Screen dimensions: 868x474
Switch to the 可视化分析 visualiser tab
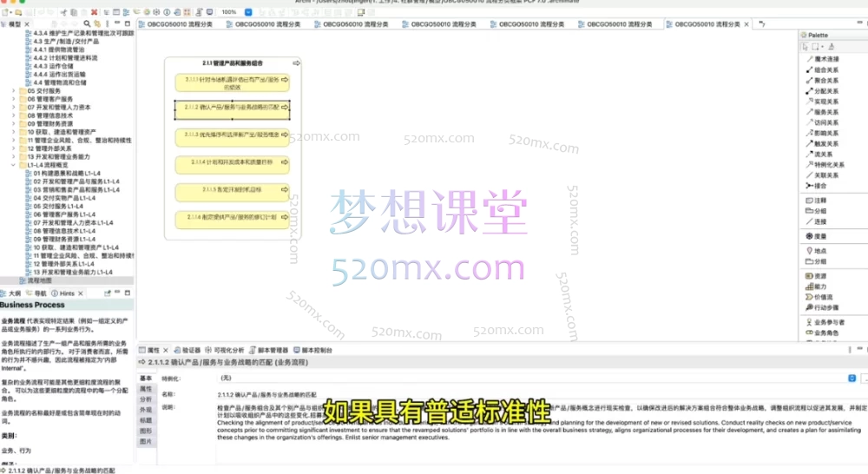(224, 351)
